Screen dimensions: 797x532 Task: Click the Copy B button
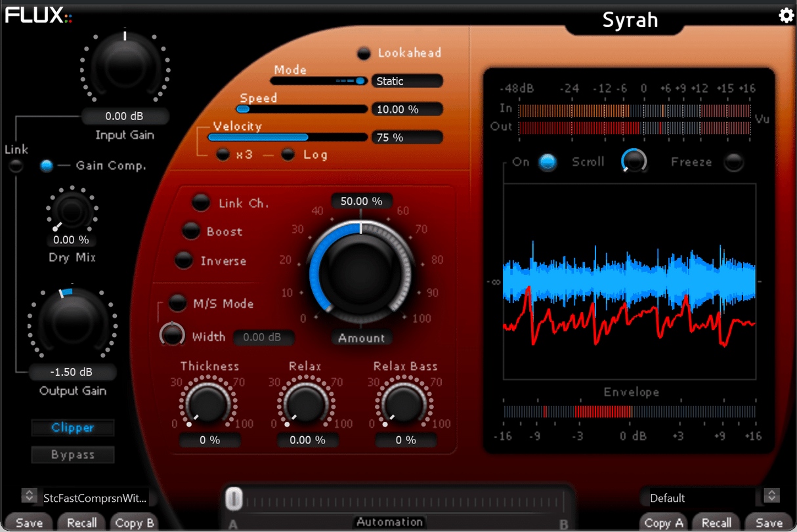click(x=134, y=523)
